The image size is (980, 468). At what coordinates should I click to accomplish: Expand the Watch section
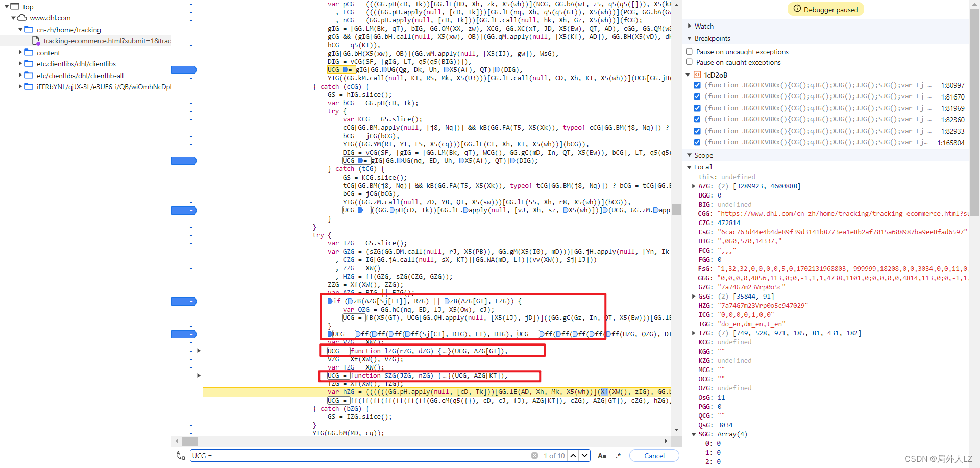click(x=690, y=26)
